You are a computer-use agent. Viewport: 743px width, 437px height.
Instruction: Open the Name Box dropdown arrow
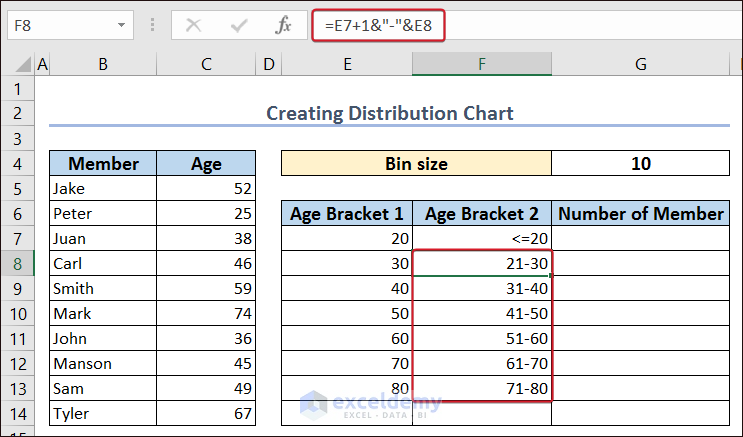(122, 26)
